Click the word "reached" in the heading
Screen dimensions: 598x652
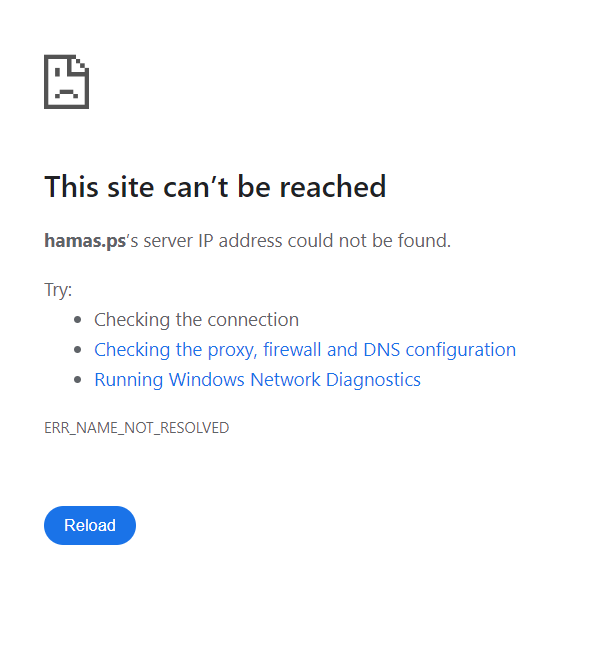point(333,186)
